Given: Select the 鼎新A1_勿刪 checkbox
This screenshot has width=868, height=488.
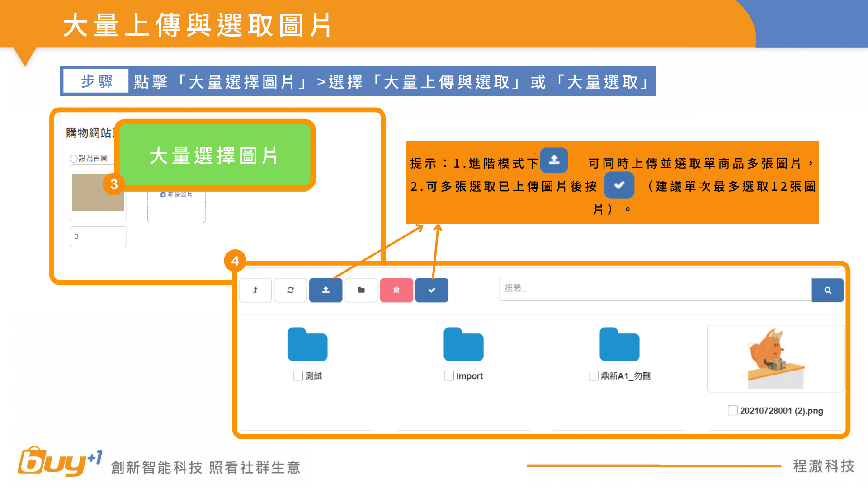Looking at the screenshot, I should (x=593, y=376).
